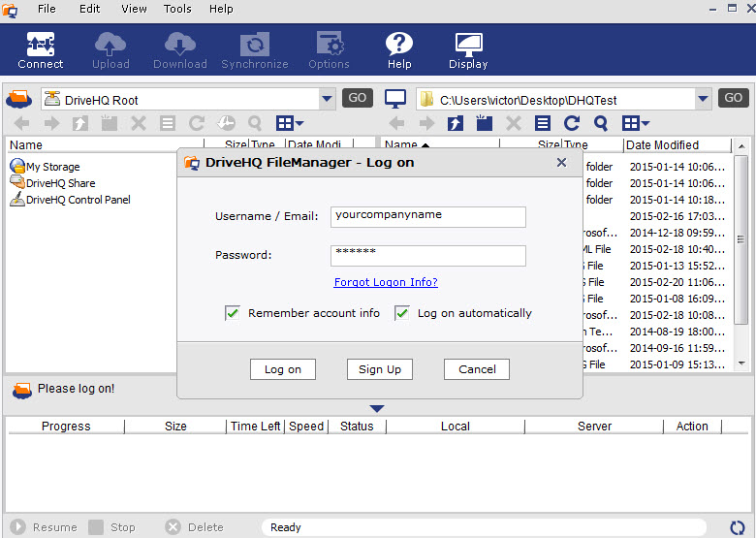Click the remote Name column header
Viewport: 756px width, 538px height.
105,144
